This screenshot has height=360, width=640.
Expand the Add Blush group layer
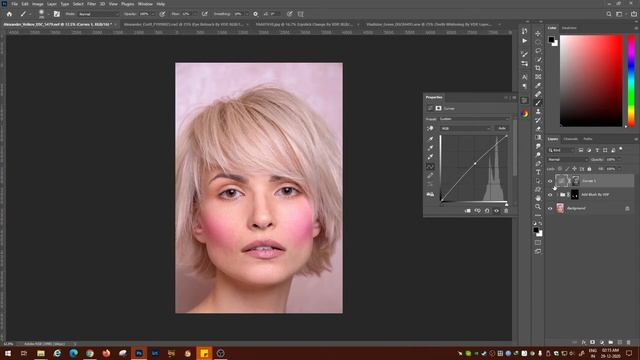tap(557, 195)
